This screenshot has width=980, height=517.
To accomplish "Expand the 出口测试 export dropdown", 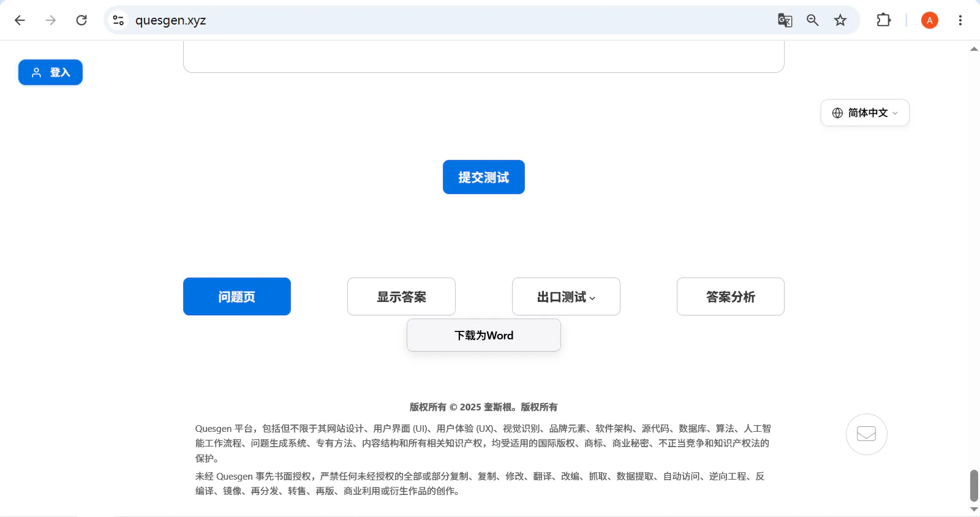I will (566, 296).
